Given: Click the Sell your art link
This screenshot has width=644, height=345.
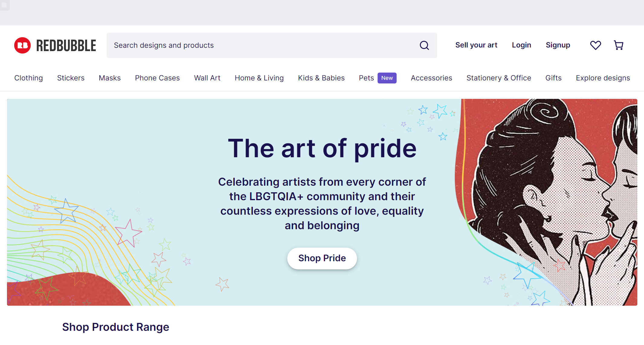Looking at the screenshot, I should click(x=476, y=45).
